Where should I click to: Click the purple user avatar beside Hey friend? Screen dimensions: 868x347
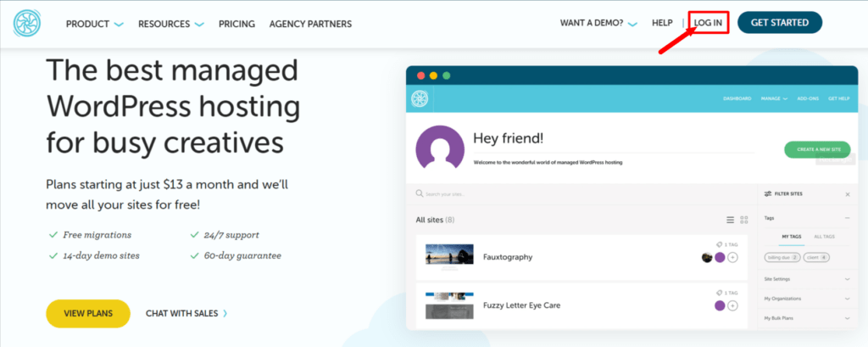pyautogui.click(x=440, y=148)
